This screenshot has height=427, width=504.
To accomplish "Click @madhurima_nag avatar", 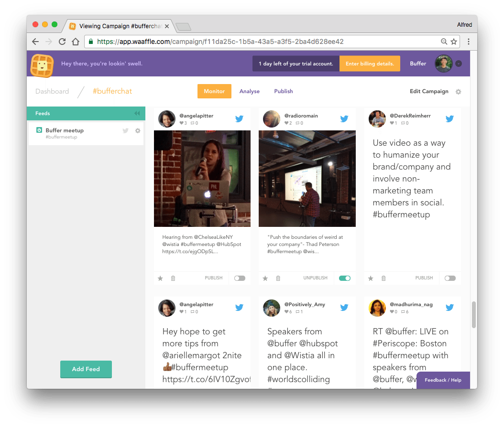I will pos(377,308).
